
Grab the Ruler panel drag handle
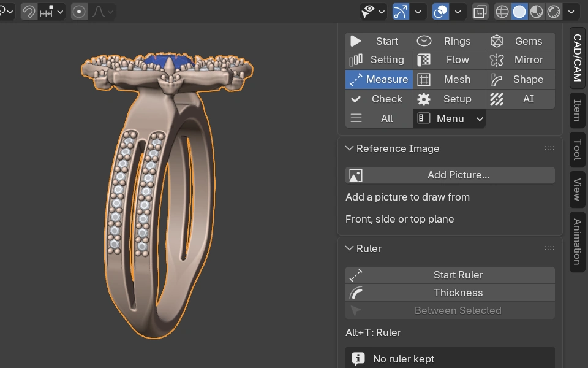[549, 248]
